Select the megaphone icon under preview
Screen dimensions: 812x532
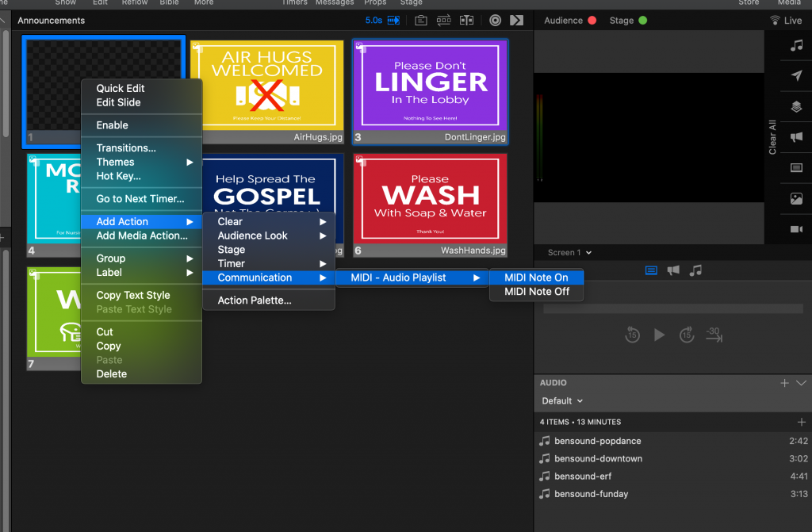tap(673, 270)
